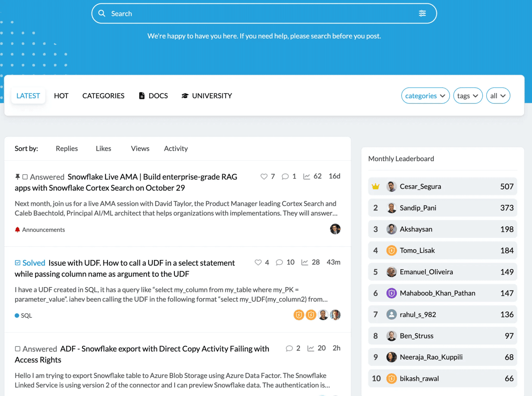Open search filter options icon
Viewport: 532px width, 396px height.
pyautogui.click(x=422, y=14)
